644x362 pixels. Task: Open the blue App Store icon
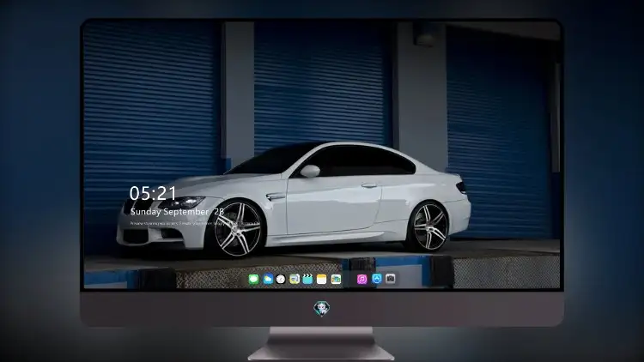tap(377, 279)
